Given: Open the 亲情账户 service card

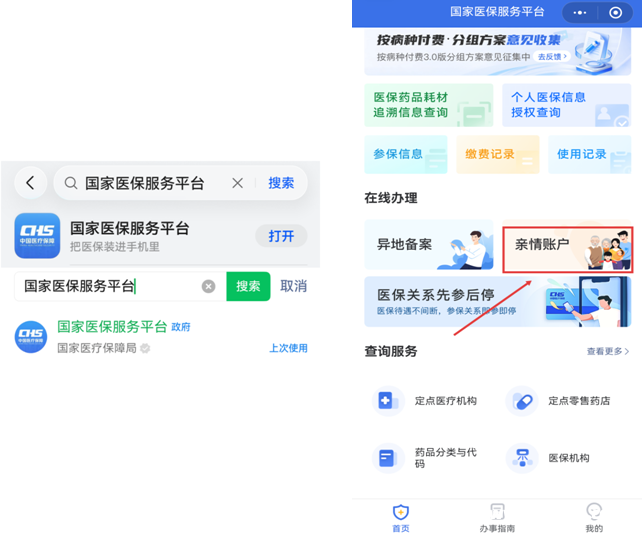Looking at the screenshot, I should [568, 249].
